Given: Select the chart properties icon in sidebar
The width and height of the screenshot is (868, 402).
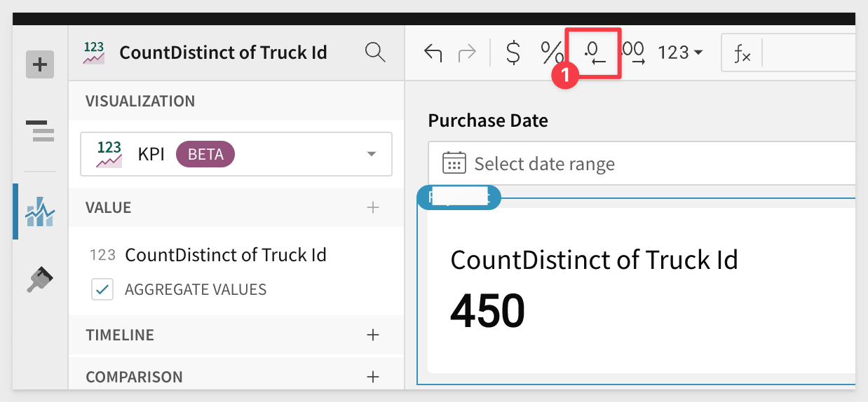Looking at the screenshot, I should coord(40,212).
